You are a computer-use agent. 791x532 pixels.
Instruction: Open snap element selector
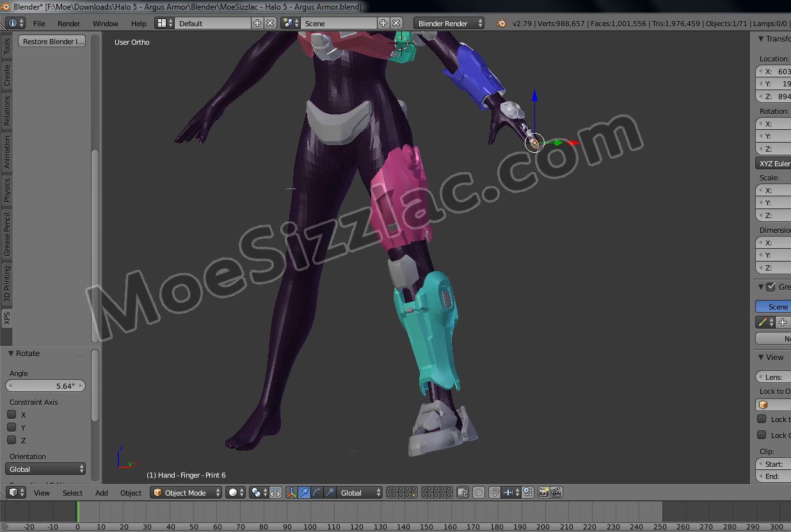(x=512, y=492)
